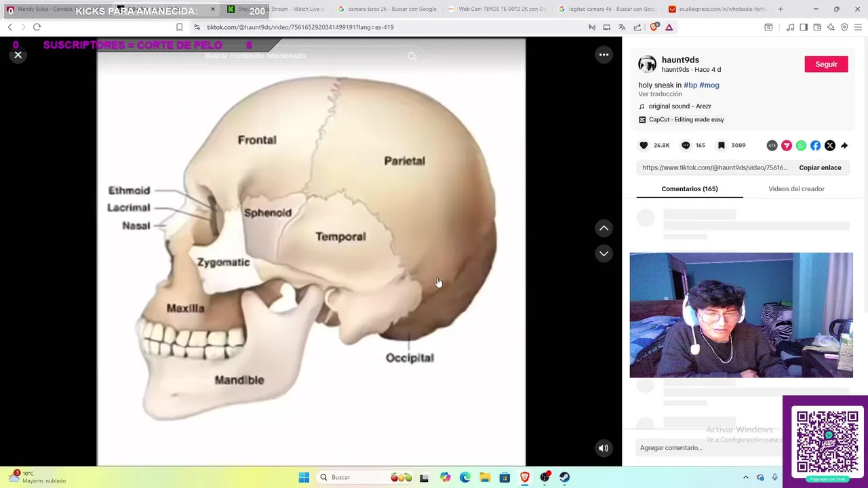Switch to Web Cam TEROS TE-9072 tab

pos(497,9)
